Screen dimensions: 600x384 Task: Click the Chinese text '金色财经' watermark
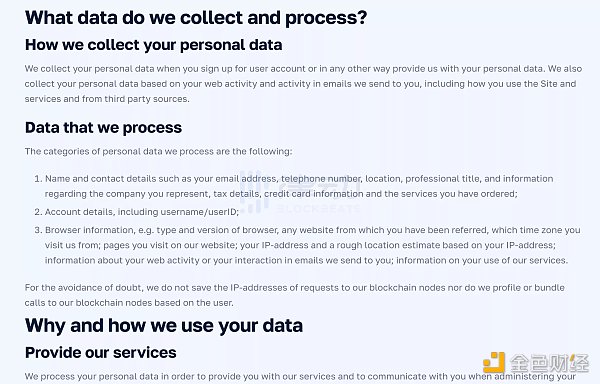click(x=549, y=363)
